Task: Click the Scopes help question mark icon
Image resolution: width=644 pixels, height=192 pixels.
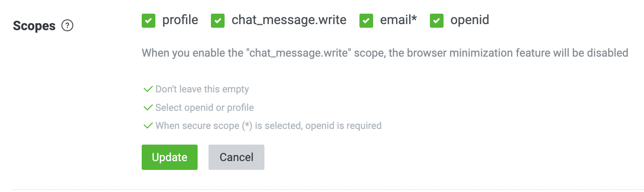Action: click(67, 26)
